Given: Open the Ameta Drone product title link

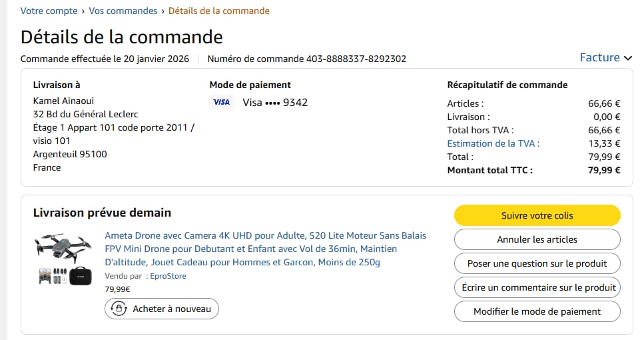Looking at the screenshot, I should [265, 249].
